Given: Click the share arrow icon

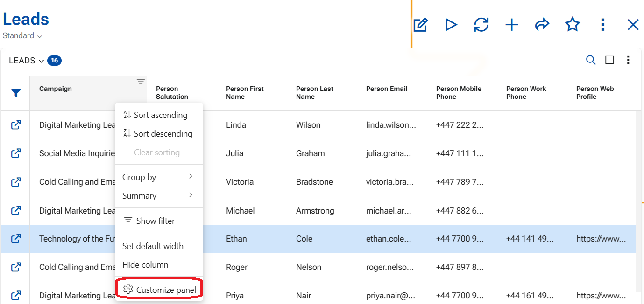Looking at the screenshot, I should [542, 25].
